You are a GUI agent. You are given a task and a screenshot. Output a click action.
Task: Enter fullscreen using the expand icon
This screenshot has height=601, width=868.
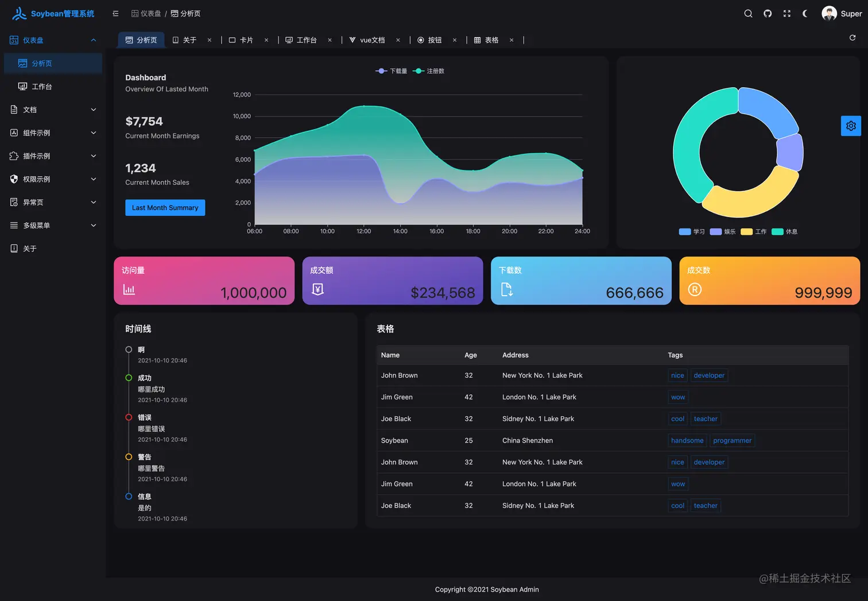787,14
